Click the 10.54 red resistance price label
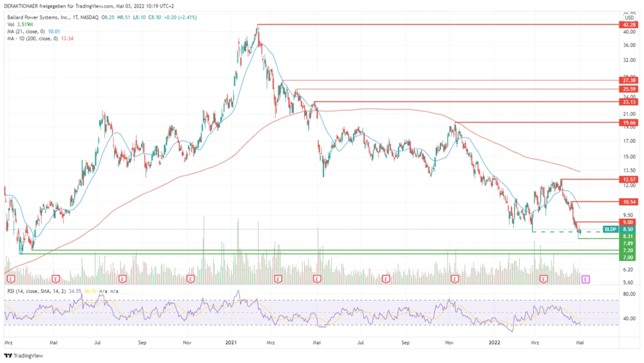 629,201
